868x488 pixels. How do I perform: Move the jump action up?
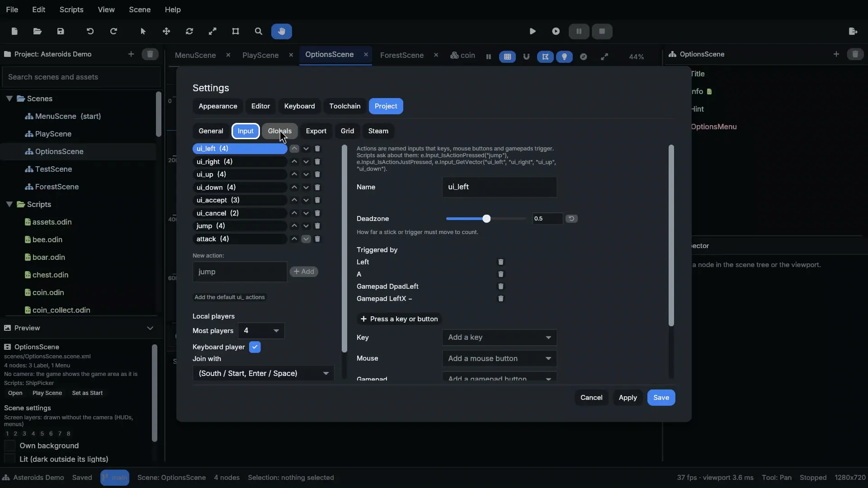point(294,226)
